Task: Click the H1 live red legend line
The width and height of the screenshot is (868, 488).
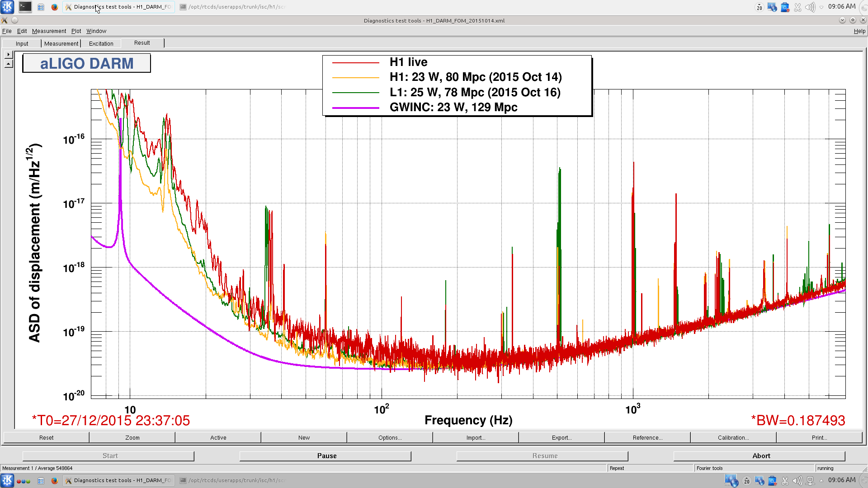Action: tap(356, 62)
